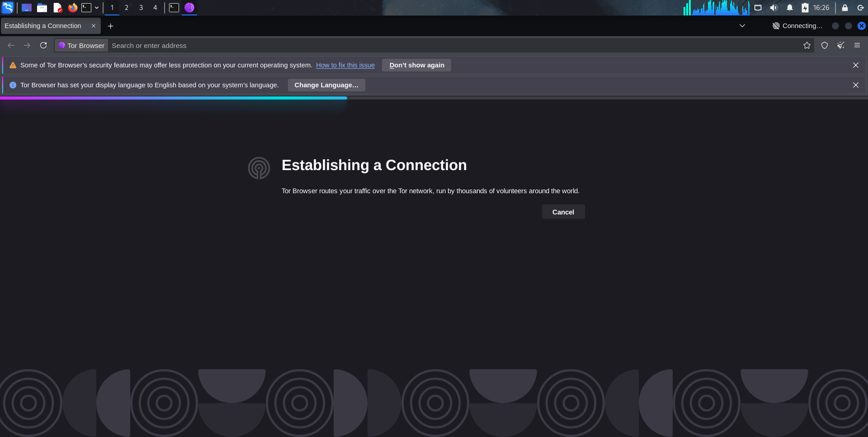Image resolution: width=868 pixels, height=437 pixels.
Task: Switch to workspace 1
Action: (112, 8)
